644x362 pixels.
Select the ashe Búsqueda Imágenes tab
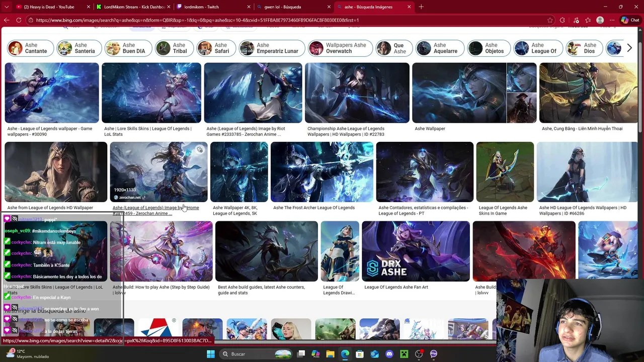click(374, 7)
